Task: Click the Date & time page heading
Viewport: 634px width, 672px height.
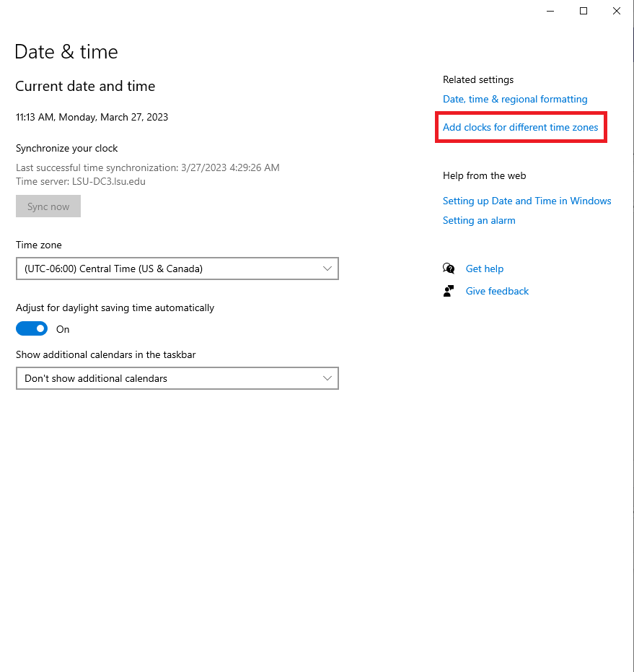Action: pyautogui.click(x=66, y=52)
